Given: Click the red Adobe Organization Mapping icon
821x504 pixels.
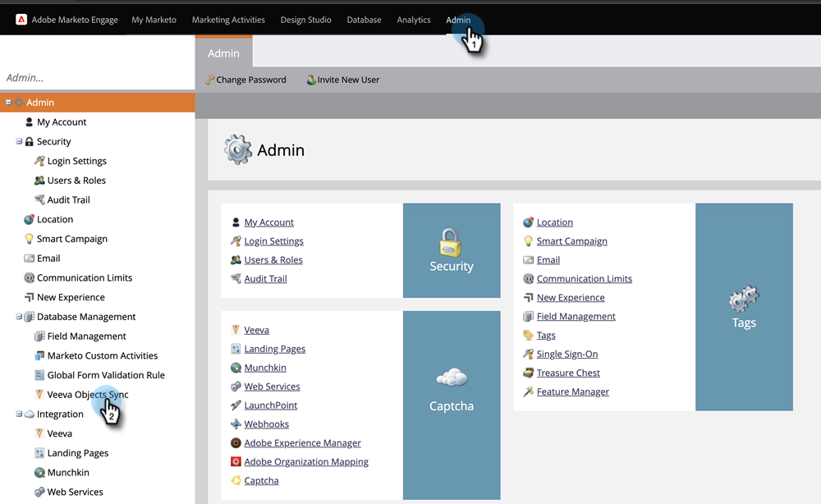Looking at the screenshot, I should click(236, 461).
